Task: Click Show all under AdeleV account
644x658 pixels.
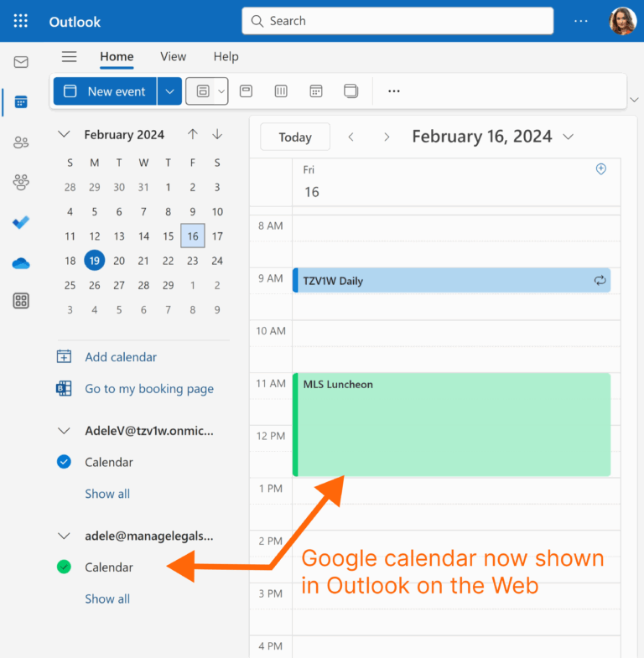Action: [x=107, y=494]
